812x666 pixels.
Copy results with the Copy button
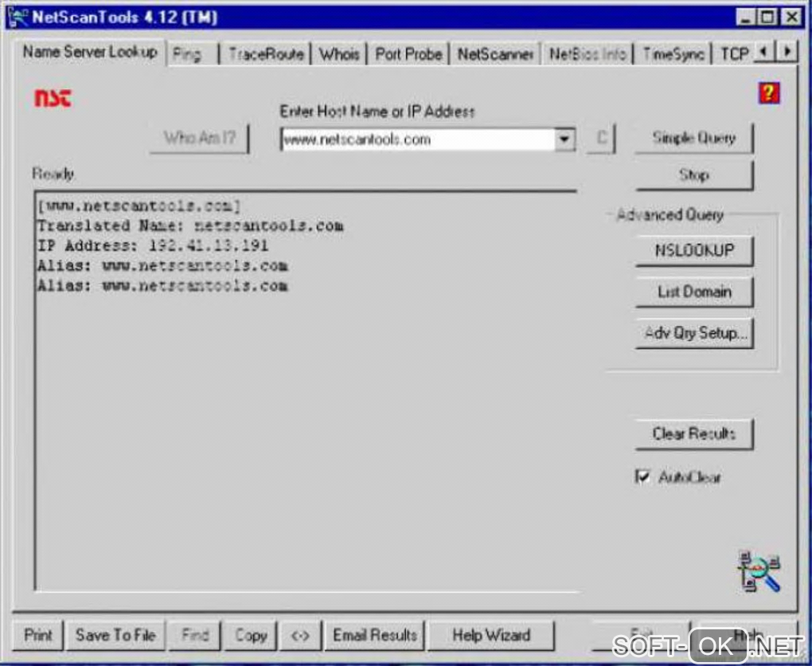click(251, 636)
